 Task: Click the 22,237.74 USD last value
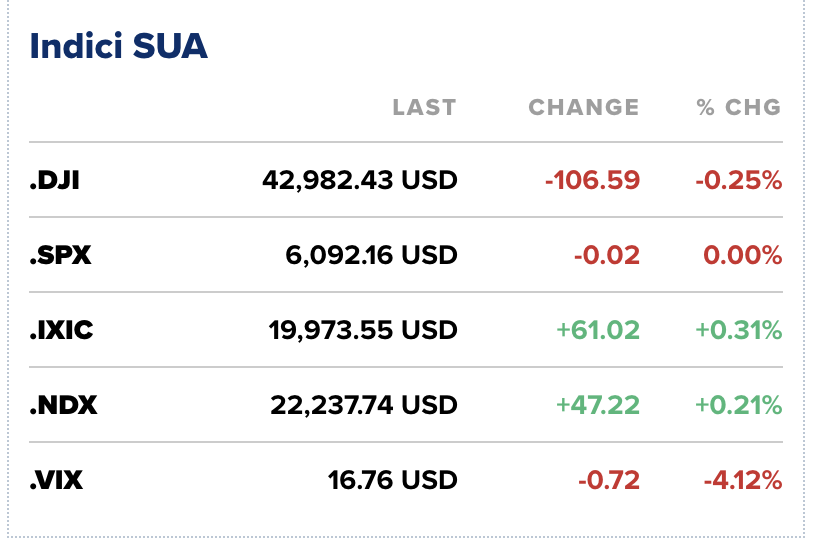tap(364, 405)
